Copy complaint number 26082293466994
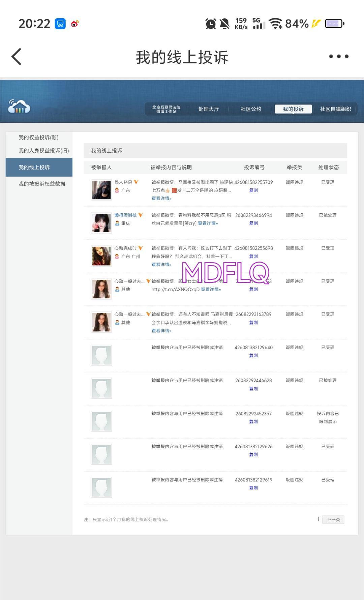The width and height of the screenshot is (364, 600). (253, 223)
